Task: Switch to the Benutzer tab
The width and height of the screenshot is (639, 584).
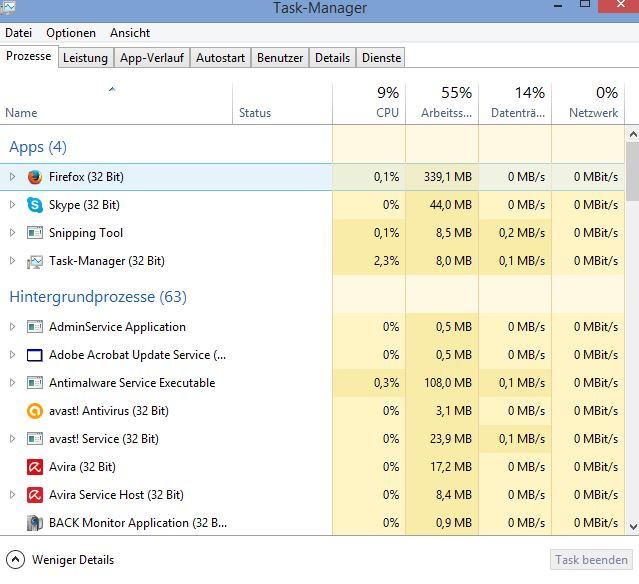Action: [x=280, y=58]
